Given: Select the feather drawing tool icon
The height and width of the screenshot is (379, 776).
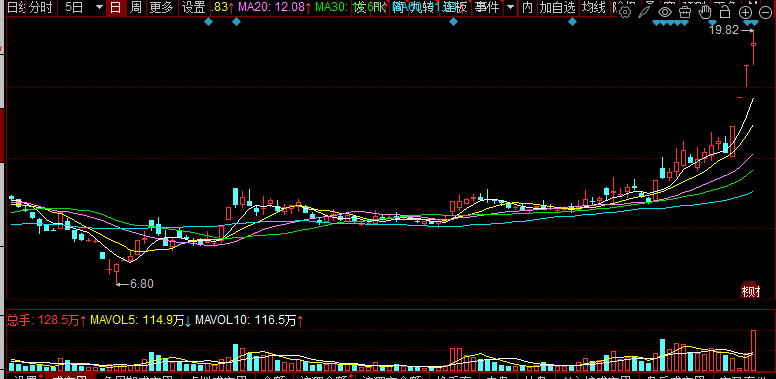Looking at the screenshot, I should pyautogui.click(x=645, y=12).
